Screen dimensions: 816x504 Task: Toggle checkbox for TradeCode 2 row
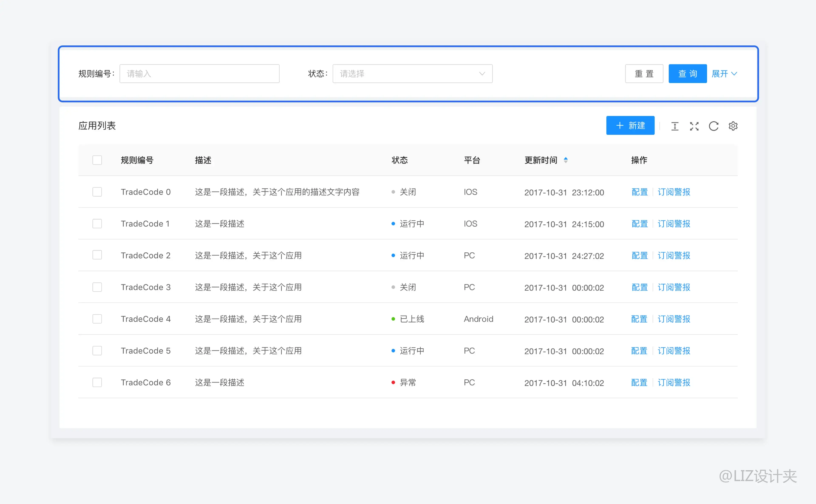(97, 255)
